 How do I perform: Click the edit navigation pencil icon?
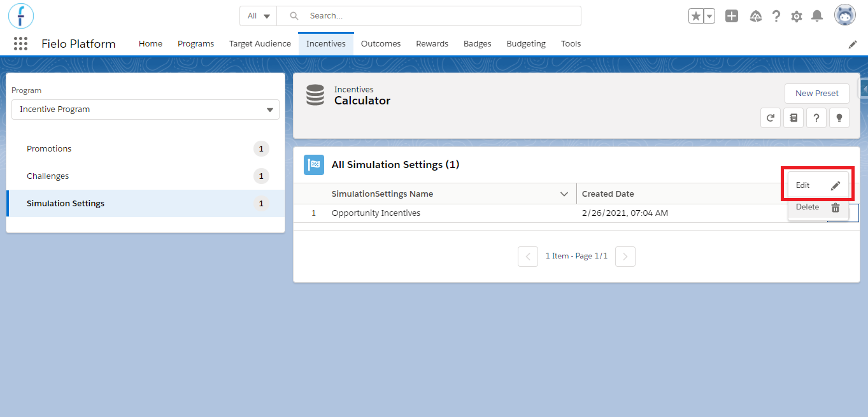pos(853,44)
